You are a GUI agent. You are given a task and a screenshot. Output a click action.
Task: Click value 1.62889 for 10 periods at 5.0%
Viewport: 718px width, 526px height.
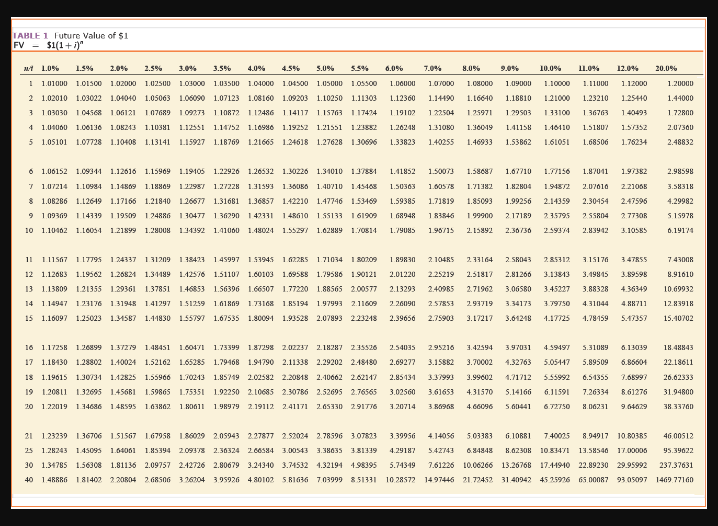point(329,230)
